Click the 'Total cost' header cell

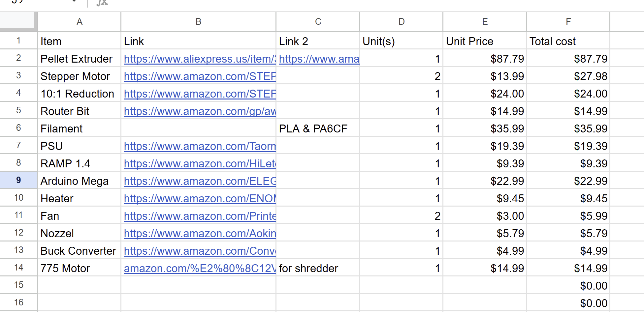click(568, 42)
